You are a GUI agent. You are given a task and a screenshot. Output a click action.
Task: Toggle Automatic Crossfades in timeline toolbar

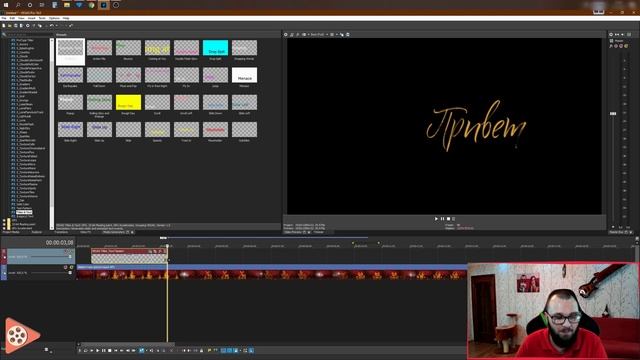(229, 350)
